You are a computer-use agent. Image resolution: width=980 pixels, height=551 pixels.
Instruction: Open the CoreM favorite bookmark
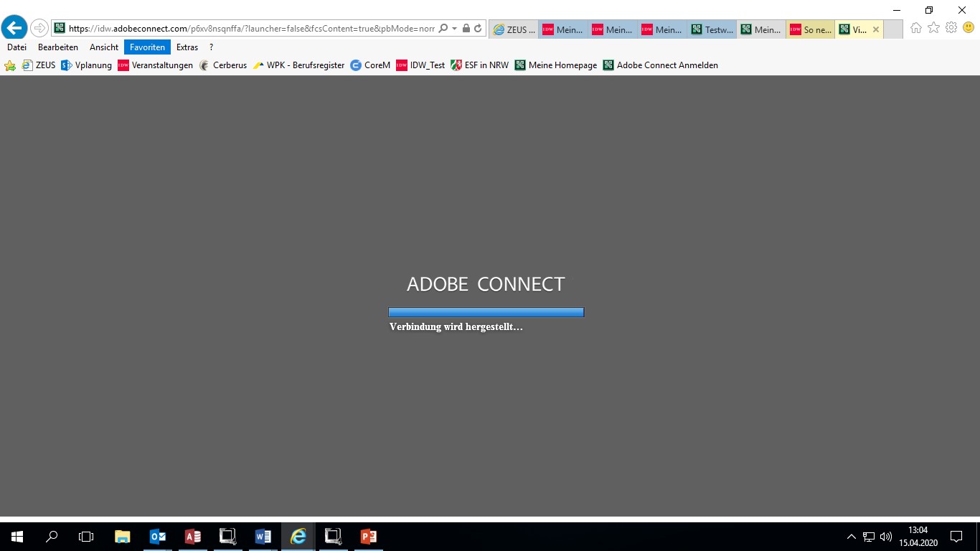[370, 65]
